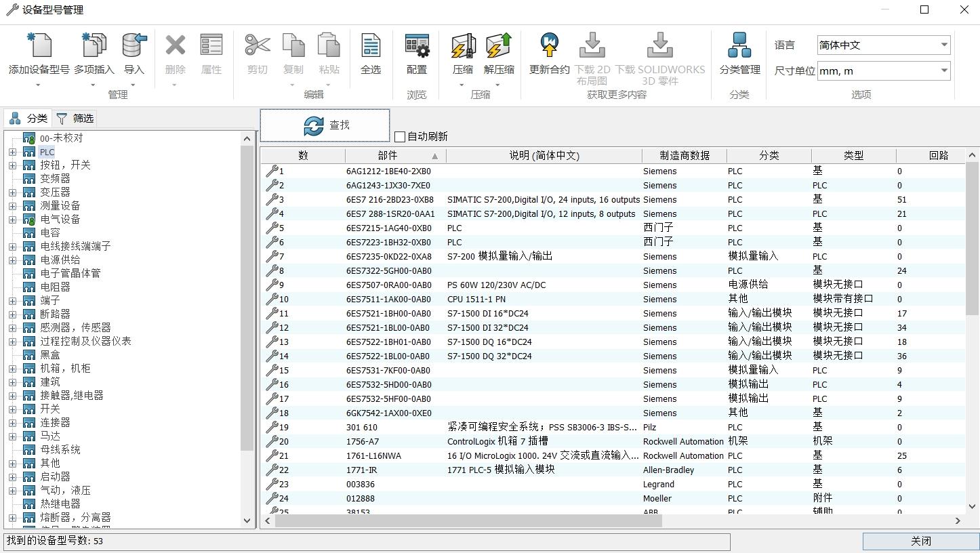Expand the 电气设备 category node

coord(12,220)
